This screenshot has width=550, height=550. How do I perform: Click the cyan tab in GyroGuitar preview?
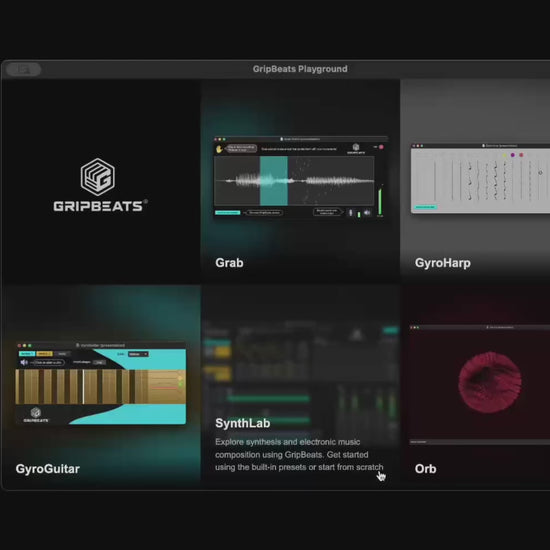(x=27, y=354)
